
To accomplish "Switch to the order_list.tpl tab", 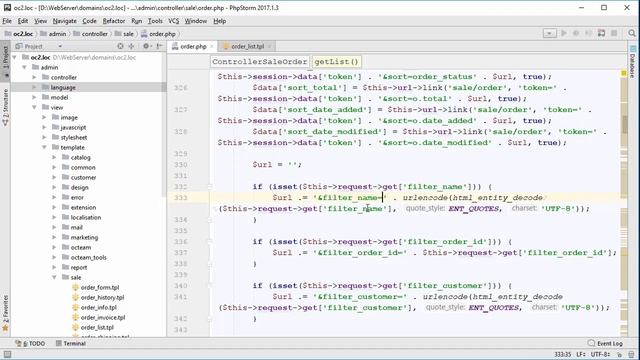I will pos(247,47).
